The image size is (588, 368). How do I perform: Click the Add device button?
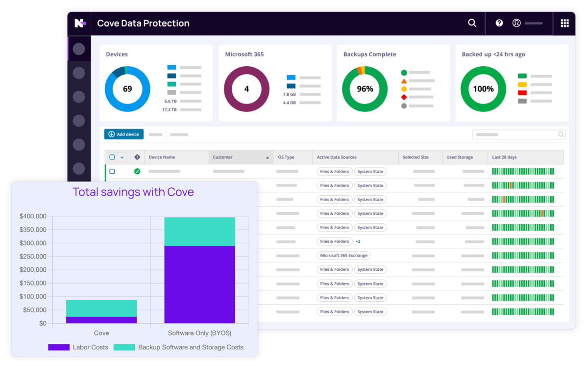(123, 134)
